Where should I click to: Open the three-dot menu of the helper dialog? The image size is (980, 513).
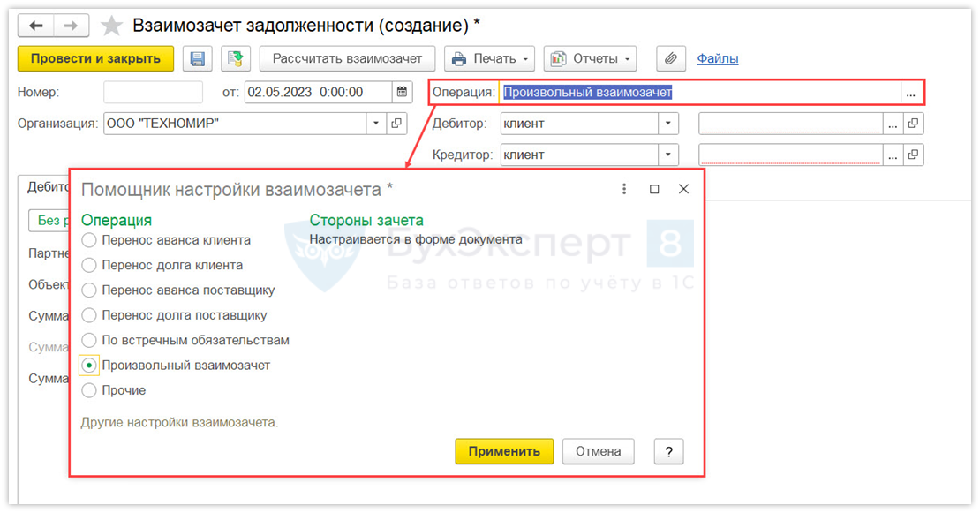(623, 189)
